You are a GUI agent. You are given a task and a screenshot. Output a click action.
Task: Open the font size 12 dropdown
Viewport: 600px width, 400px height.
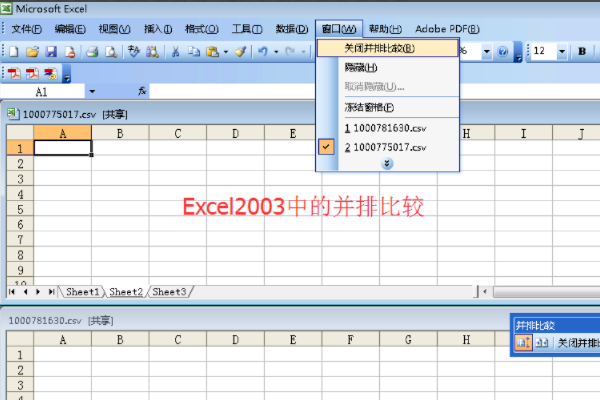click(x=562, y=51)
